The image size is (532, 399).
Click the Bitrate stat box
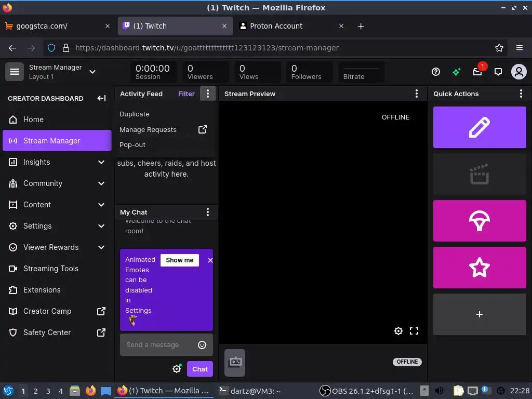click(362, 72)
